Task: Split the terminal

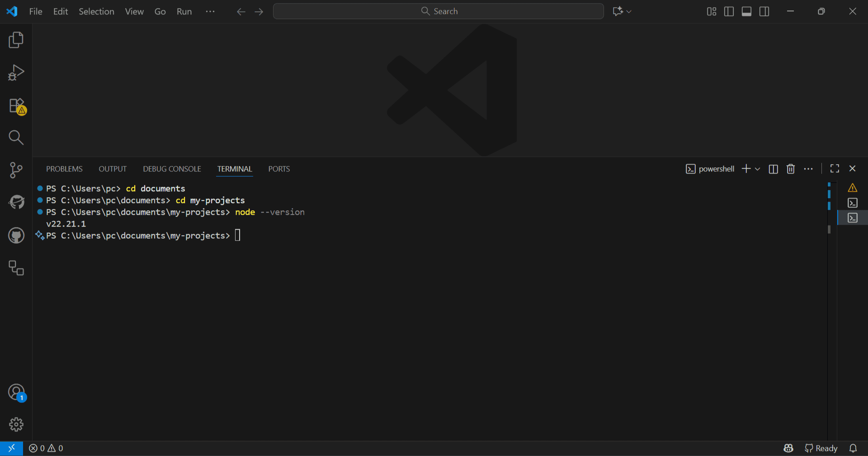Action: 773,169
